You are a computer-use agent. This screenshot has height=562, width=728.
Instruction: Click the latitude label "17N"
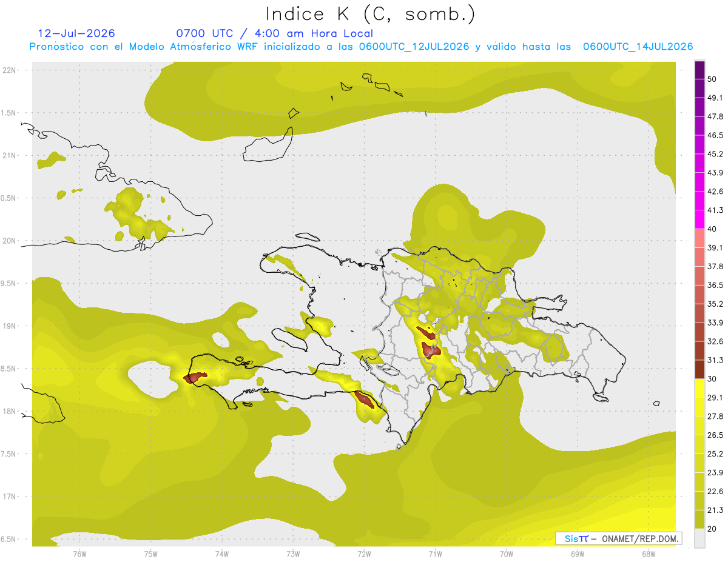(9, 497)
